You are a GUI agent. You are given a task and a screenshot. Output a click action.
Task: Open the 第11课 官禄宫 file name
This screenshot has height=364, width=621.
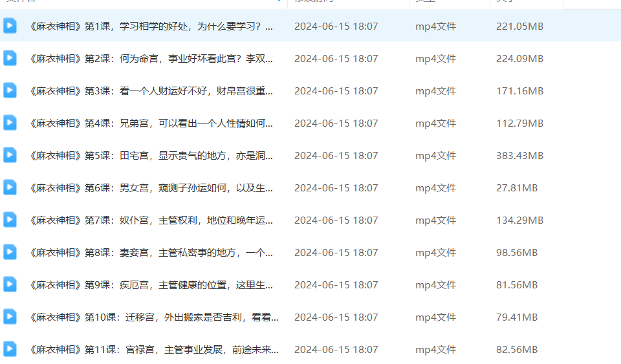click(154, 350)
